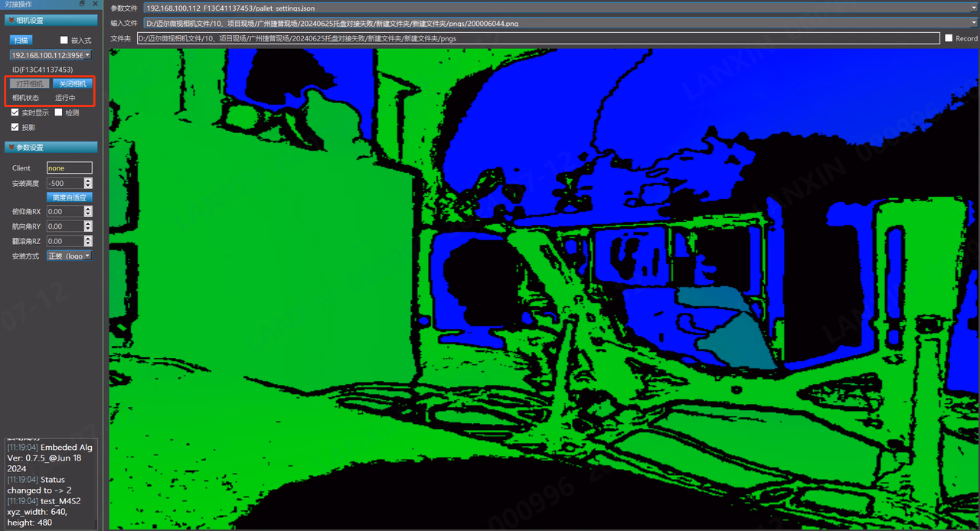Click the 文件夹 label
This screenshot has width=980, height=531.
[x=120, y=38]
